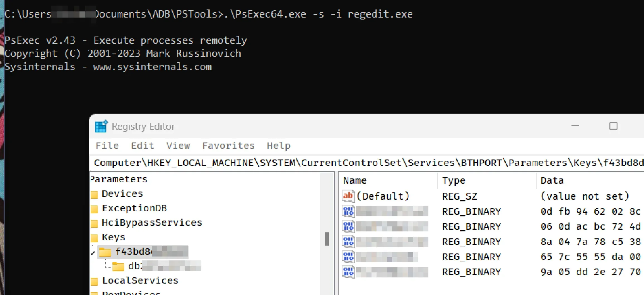Open the Favorites menu
Image resolution: width=644 pixels, height=295 pixels.
[x=228, y=145]
